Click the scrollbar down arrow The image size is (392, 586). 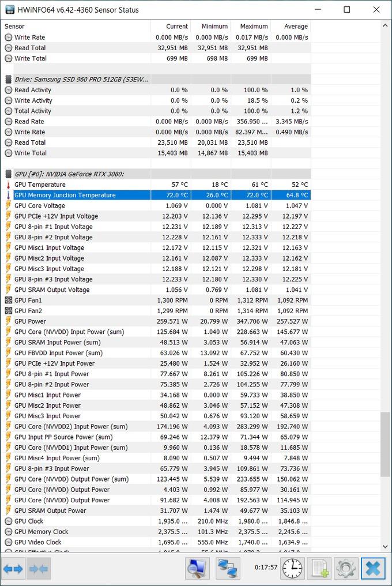pyautogui.click(x=385, y=546)
